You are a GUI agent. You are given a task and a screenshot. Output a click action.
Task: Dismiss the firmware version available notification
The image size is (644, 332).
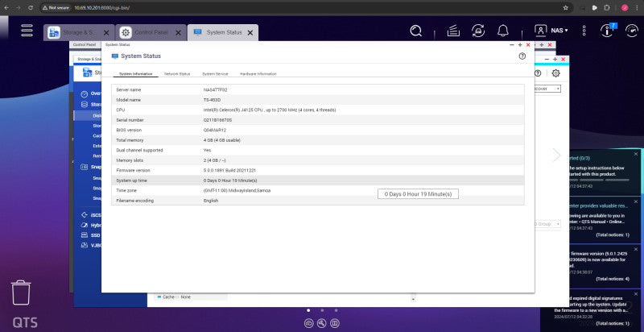(x=636, y=250)
